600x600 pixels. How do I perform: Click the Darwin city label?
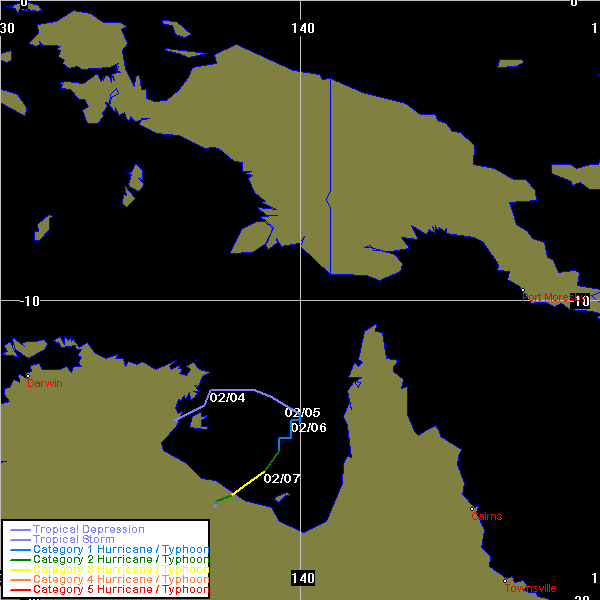[44, 383]
